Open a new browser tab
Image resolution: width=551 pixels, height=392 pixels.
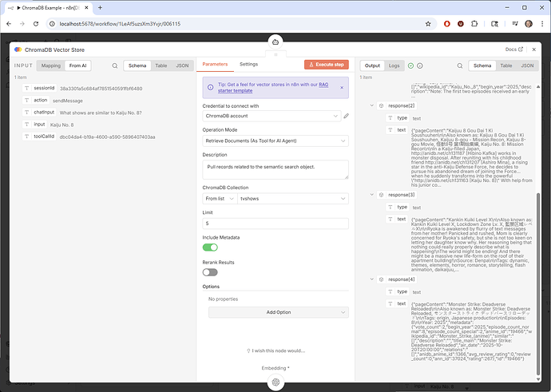[100, 7]
